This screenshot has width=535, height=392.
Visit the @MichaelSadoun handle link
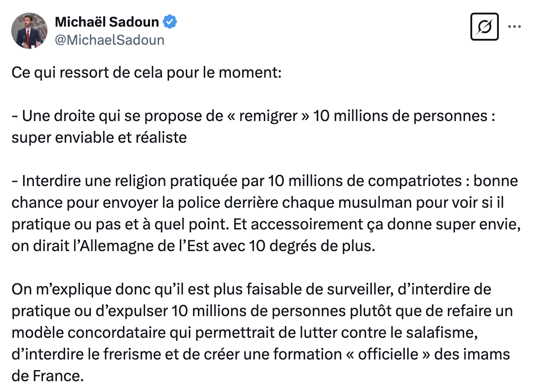(109, 40)
